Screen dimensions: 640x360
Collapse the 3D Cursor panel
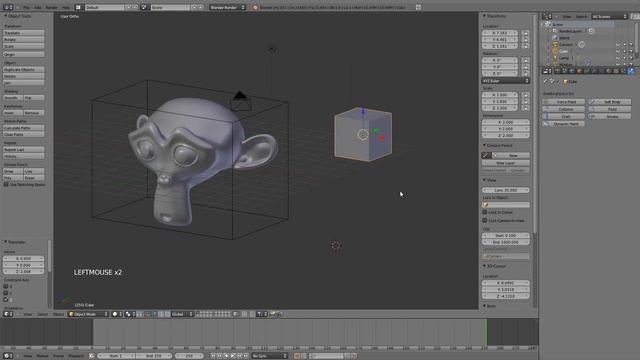coord(484,266)
